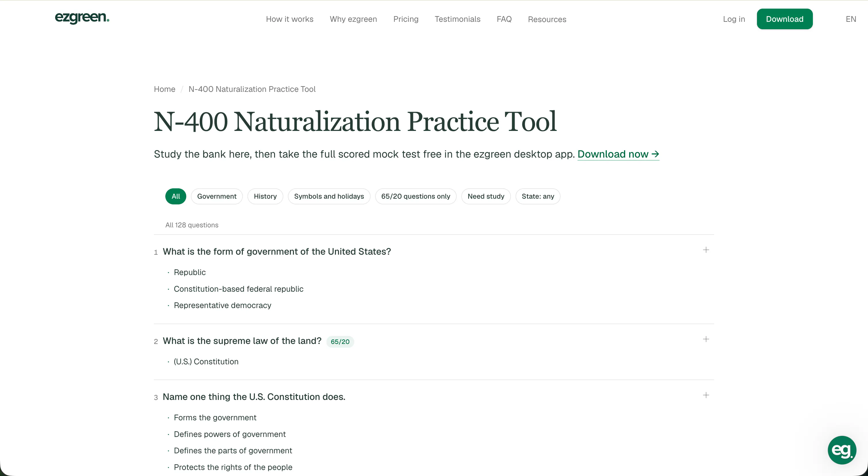Click the 65/20 badge on question 2
This screenshot has height=476, width=868.
click(340, 341)
